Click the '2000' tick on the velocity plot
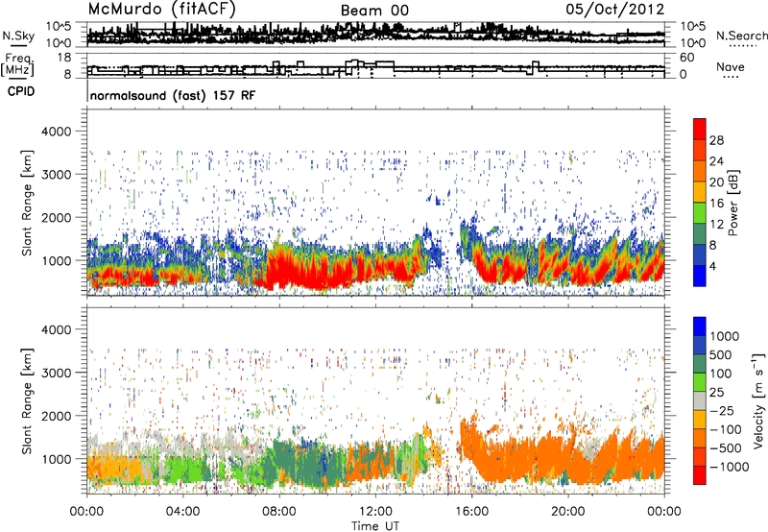 (x=56, y=416)
